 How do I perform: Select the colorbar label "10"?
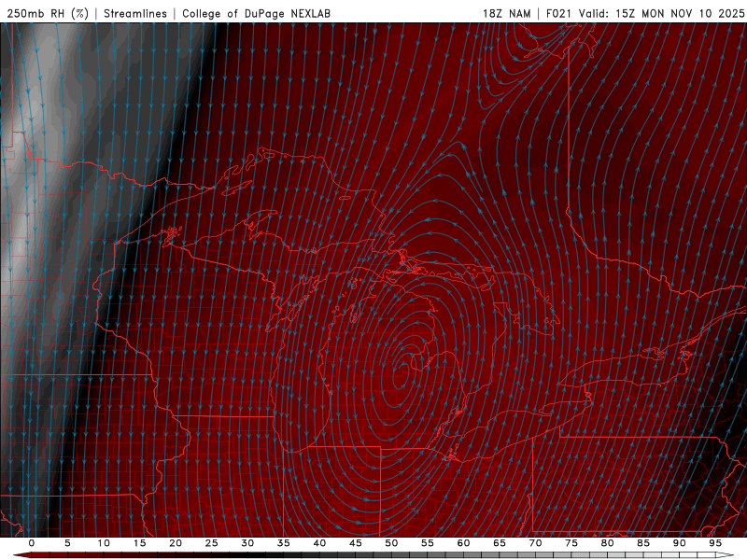pos(104,543)
